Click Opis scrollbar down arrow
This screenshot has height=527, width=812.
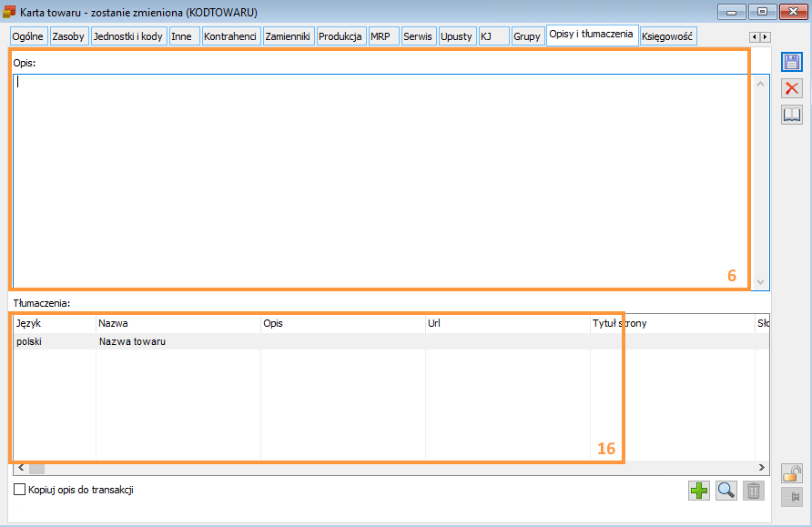(761, 281)
